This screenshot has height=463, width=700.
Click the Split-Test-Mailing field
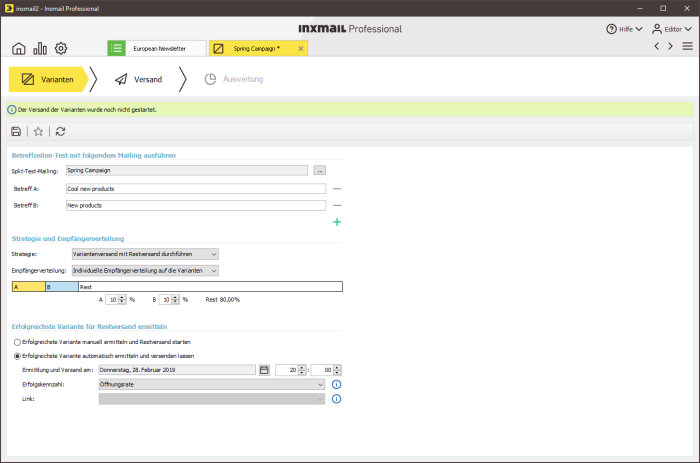pos(187,170)
